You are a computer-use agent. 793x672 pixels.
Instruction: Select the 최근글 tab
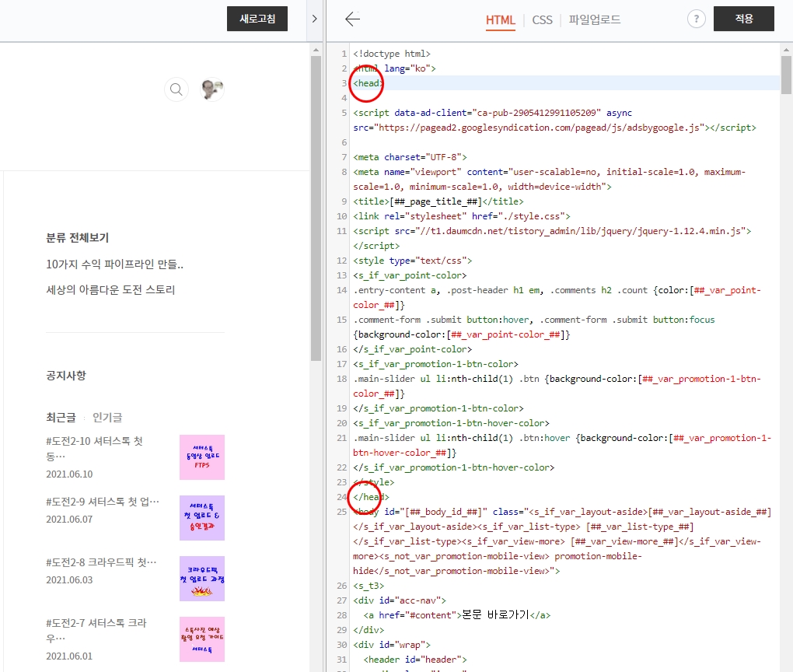click(x=61, y=418)
